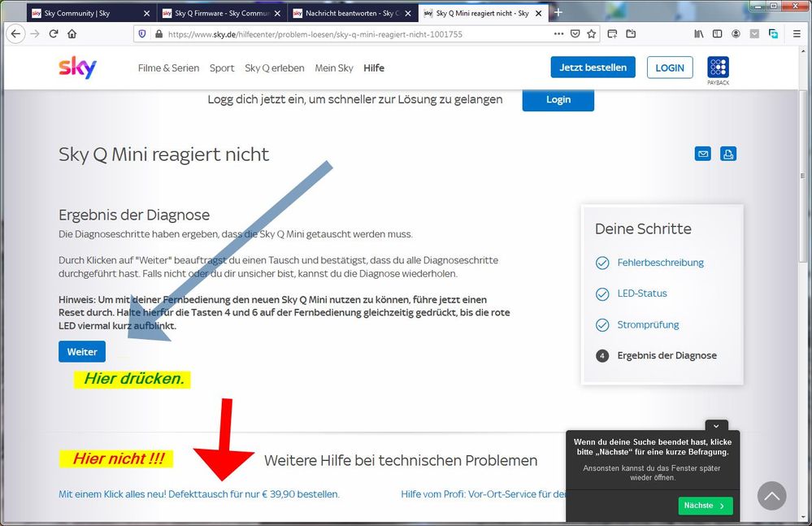Close the Sky Q Mini reagiert nicht tab
Viewport: 812px width, 526px height.
pyautogui.click(x=538, y=14)
